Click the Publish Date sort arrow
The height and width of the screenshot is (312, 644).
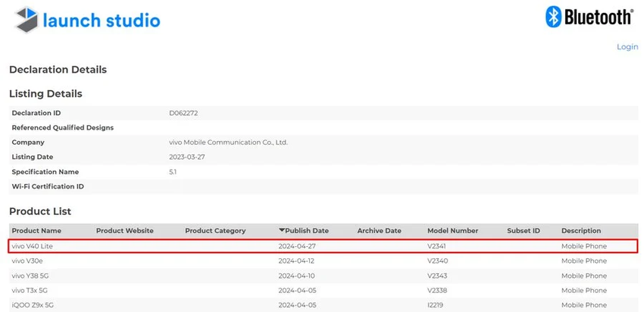(282, 230)
